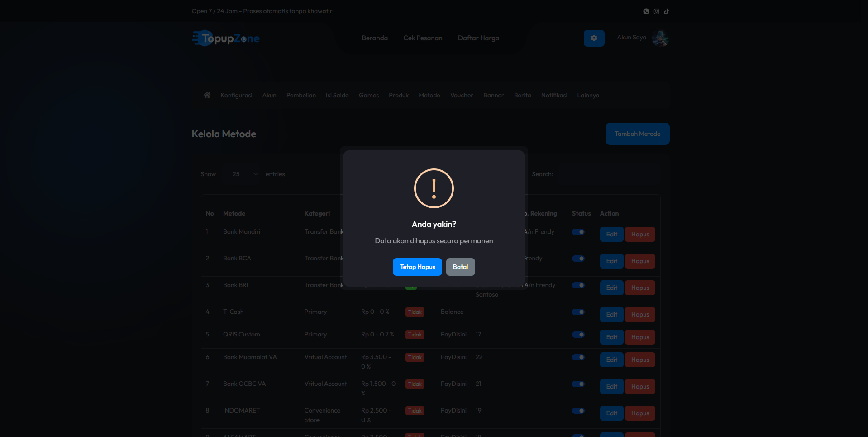
Task: Edit the T-Cash method
Action: [611, 314]
